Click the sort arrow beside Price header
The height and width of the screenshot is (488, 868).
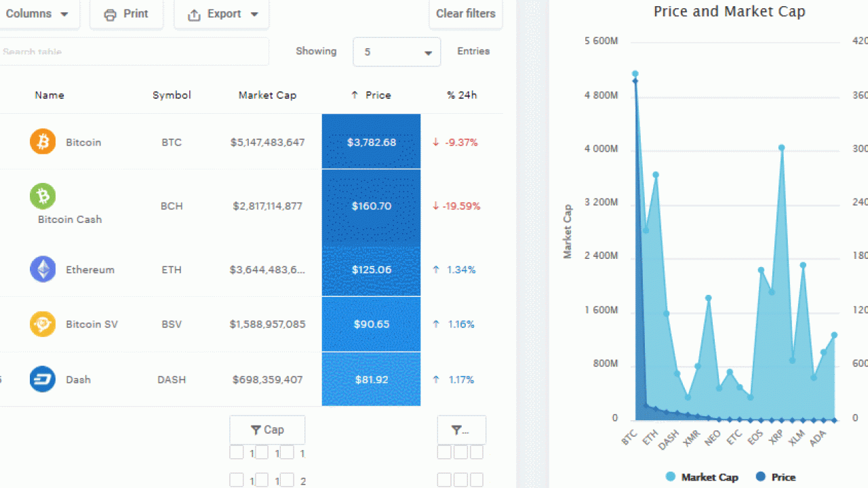pos(354,95)
